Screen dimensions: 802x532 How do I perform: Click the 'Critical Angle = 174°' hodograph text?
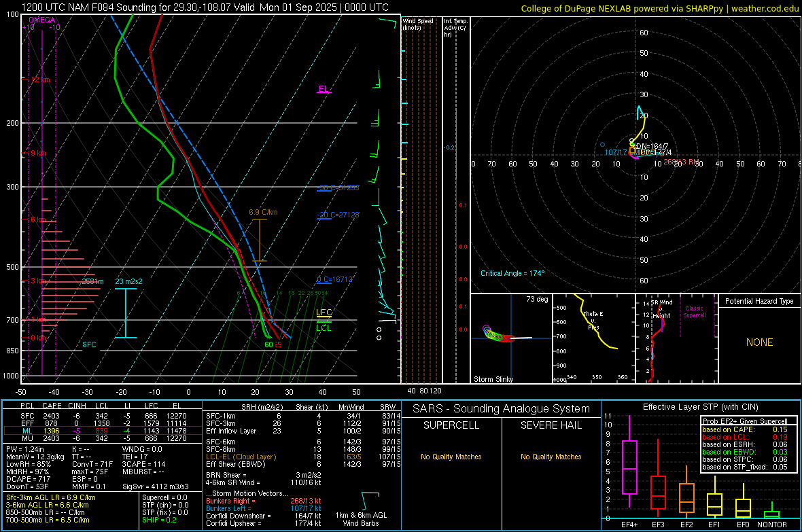(x=512, y=273)
